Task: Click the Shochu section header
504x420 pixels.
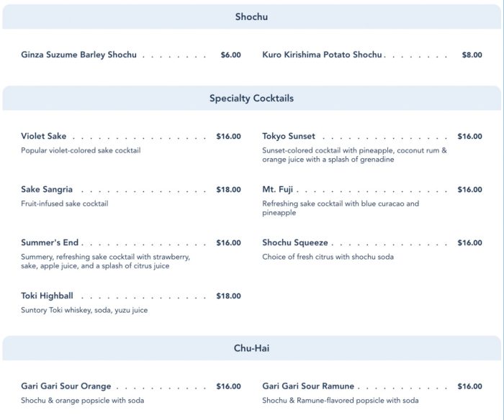Action: [251, 17]
